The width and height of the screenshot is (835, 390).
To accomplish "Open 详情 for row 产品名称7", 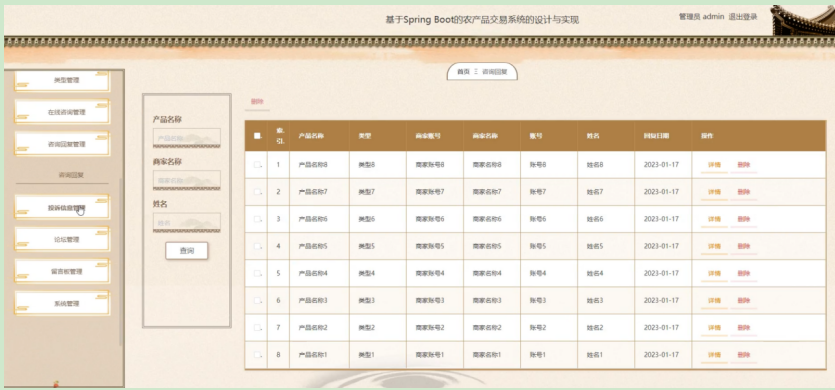I will point(714,192).
